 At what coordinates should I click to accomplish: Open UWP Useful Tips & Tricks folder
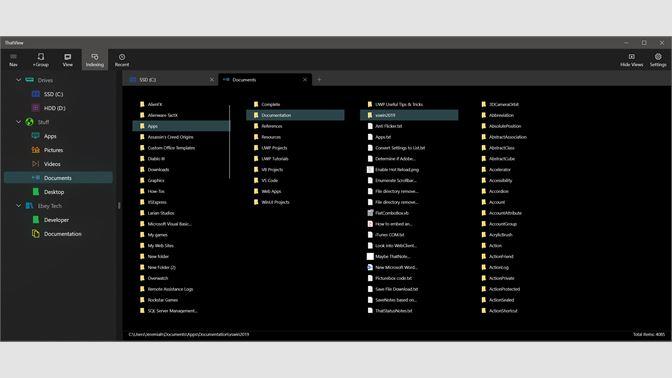coord(409,104)
